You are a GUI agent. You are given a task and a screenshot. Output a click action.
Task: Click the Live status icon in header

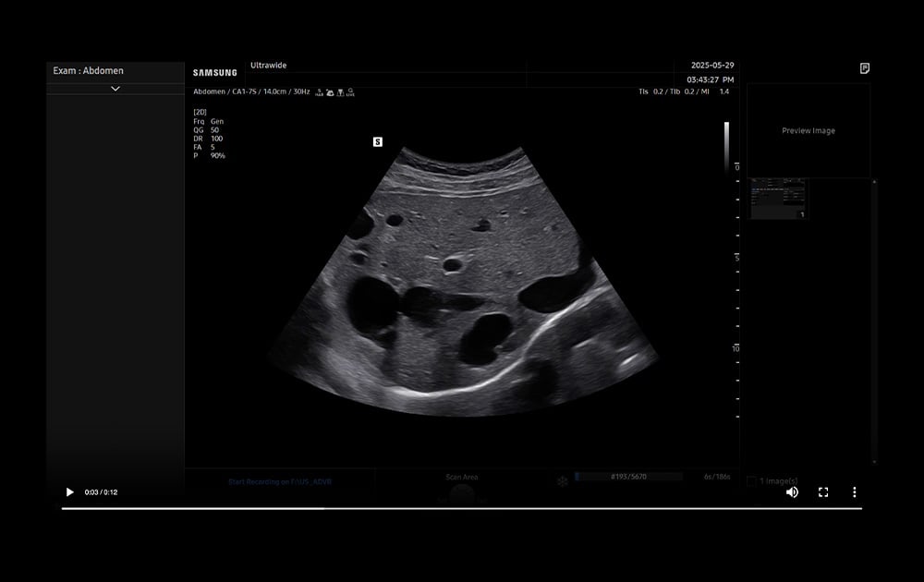(350, 92)
